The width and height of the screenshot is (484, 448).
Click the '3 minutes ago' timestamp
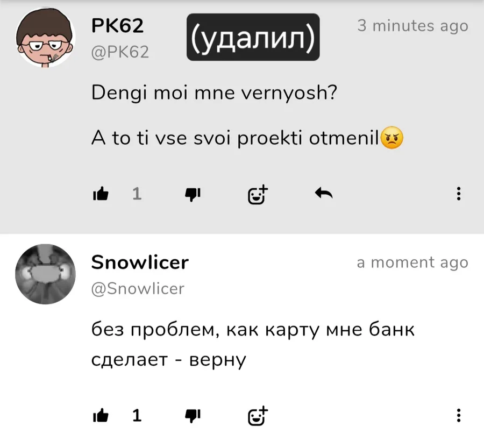coord(412,26)
